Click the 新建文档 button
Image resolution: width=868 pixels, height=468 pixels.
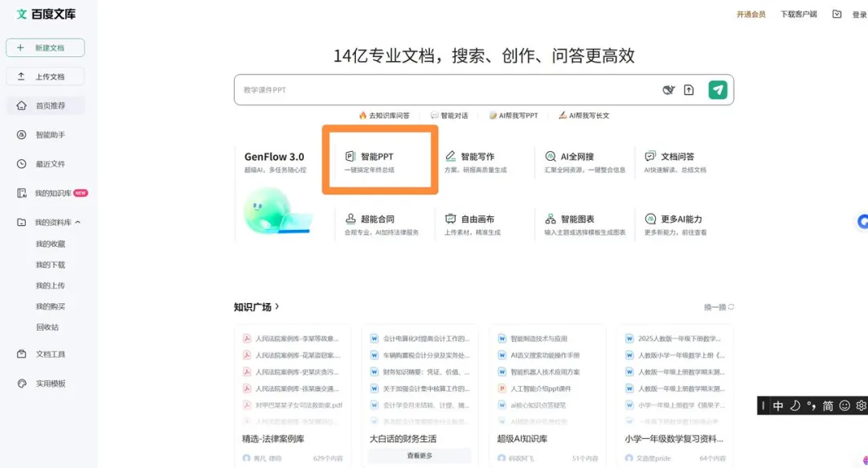coord(45,47)
